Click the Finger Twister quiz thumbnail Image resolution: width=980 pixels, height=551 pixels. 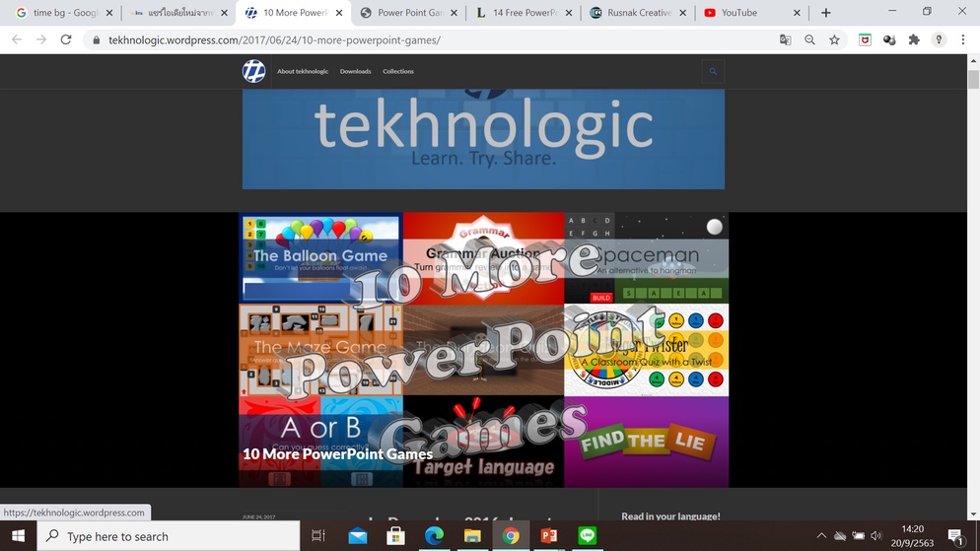pos(646,350)
